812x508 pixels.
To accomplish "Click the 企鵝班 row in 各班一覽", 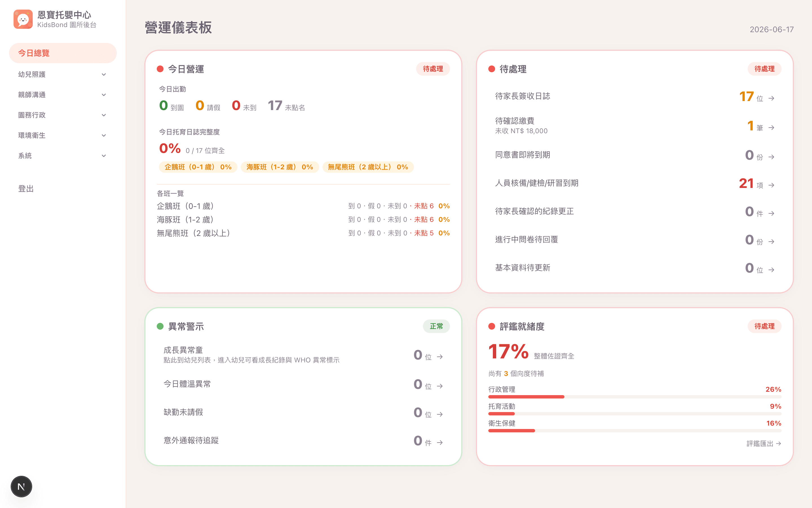I will tap(303, 206).
